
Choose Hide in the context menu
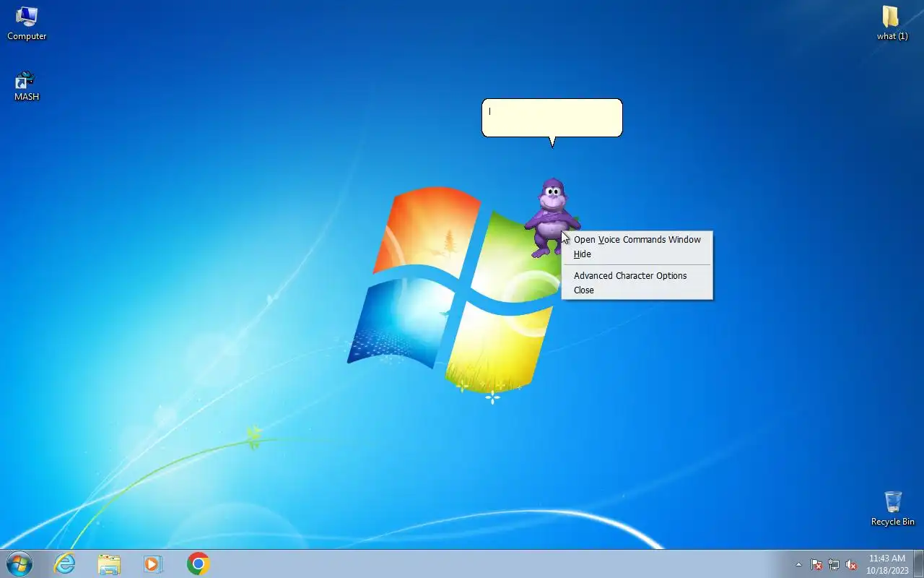tap(637, 254)
